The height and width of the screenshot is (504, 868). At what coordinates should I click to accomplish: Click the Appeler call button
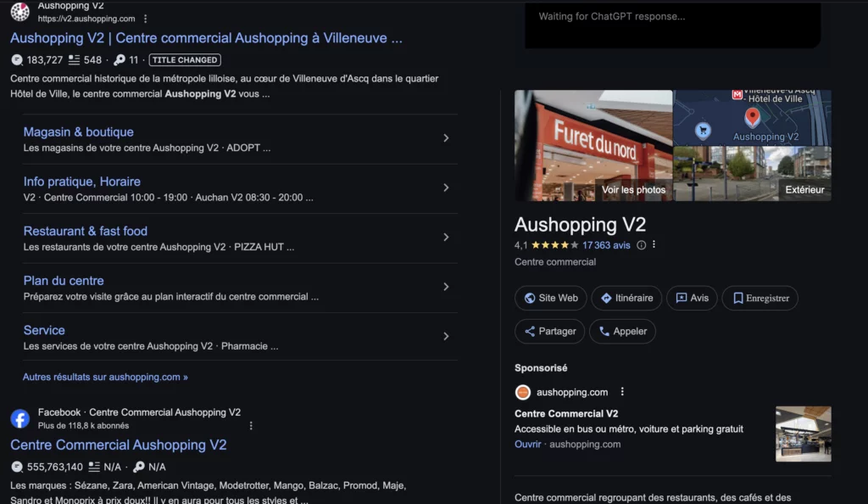[622, 331]
